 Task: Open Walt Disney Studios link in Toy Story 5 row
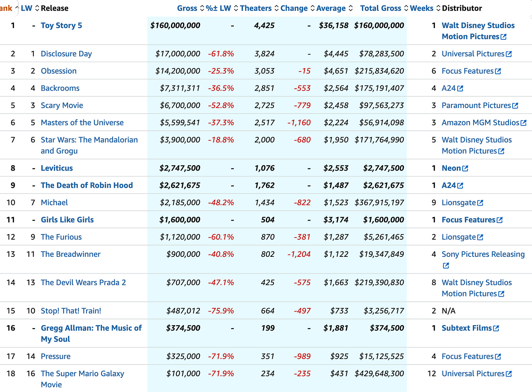tap(478, 31)
